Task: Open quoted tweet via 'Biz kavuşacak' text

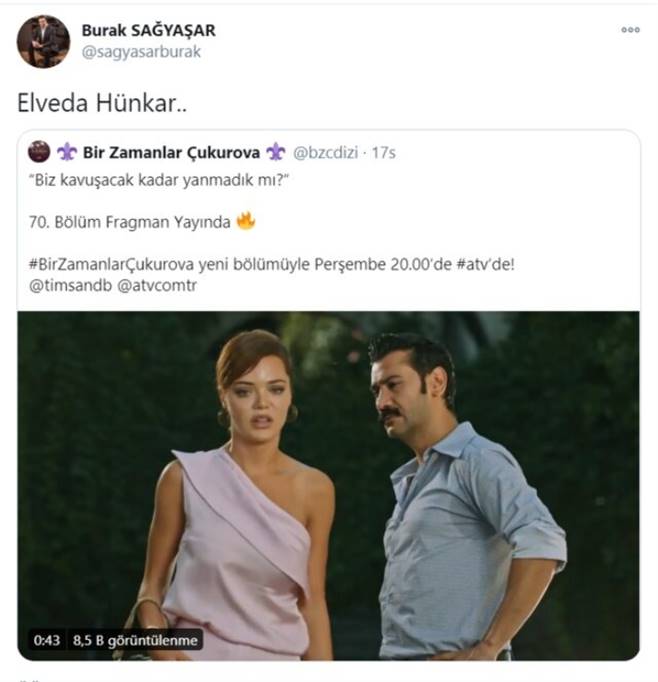Action: (x=159, y=180)
